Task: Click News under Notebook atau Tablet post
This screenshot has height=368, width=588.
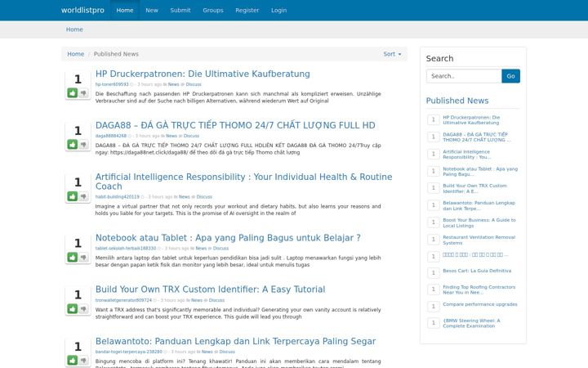Action: [201, 249]
